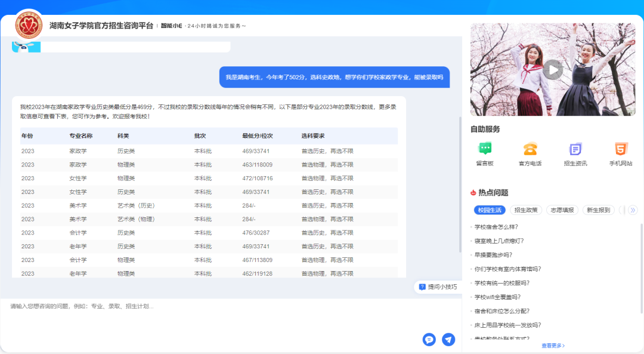Open the 手机网站 HTML5 icon
The image size is (644, 354).
click(x=621, y=149)
